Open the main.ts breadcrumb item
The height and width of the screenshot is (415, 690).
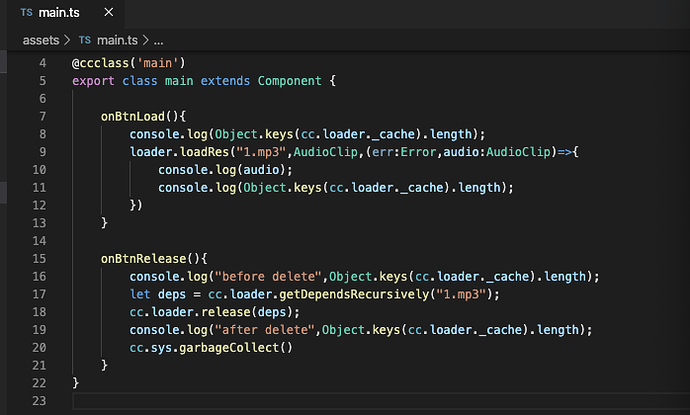[116, 40]
